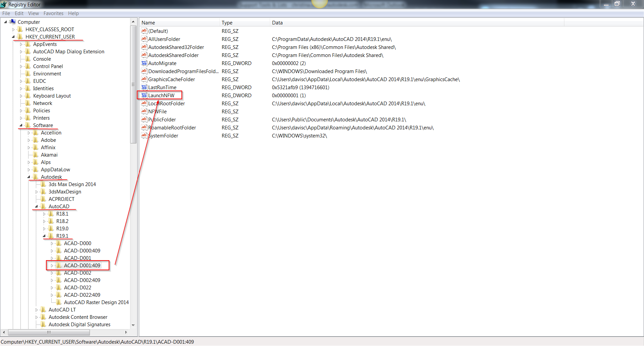Expand the AutoCAD LT key
This screenshot has height=346, width=644.
[37, 310]
